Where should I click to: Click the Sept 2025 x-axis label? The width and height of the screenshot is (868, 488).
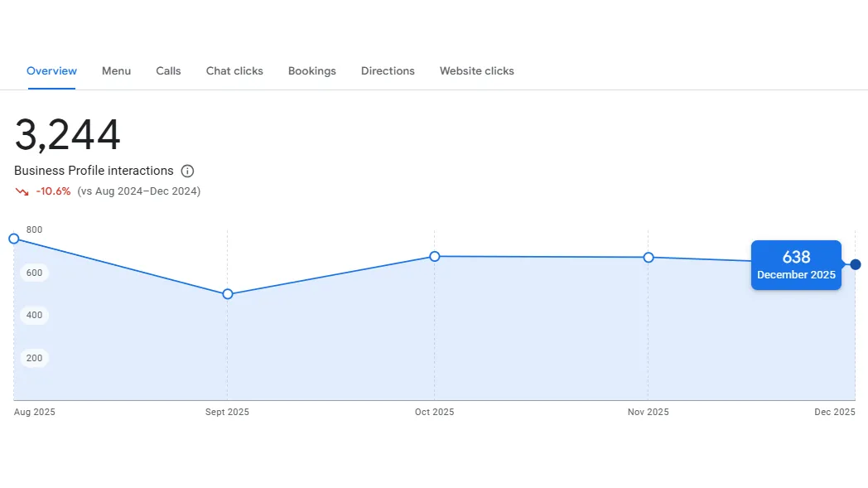[227, 412]
